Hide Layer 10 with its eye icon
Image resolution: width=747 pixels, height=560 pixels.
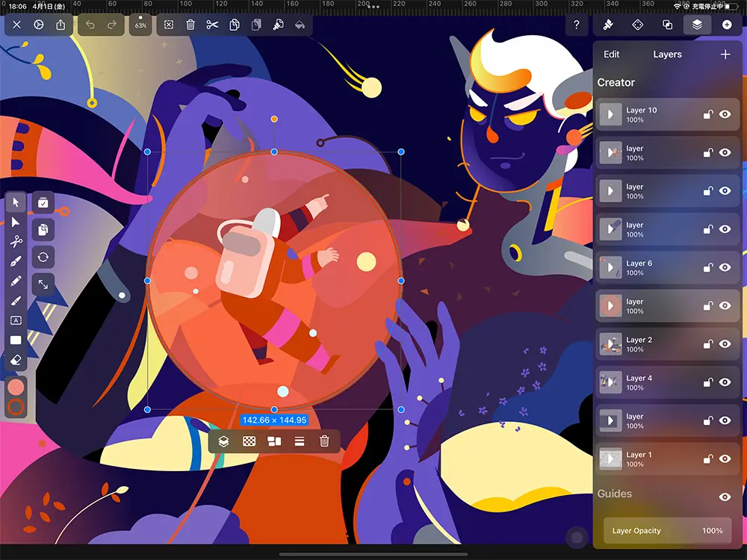point(724,115)
